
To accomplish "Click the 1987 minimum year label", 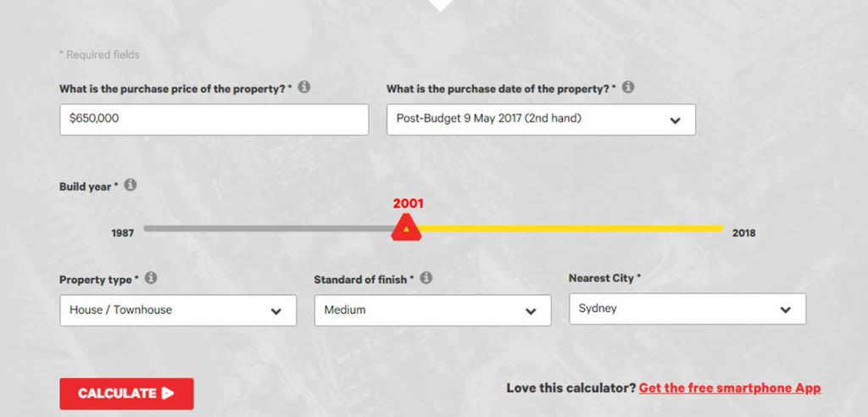I will tap(122, 233).
